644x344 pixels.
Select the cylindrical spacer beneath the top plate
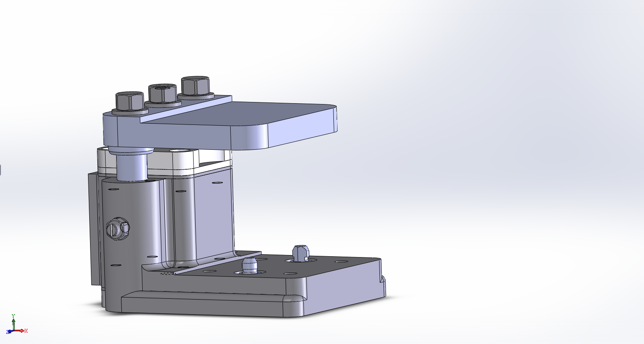131,165
